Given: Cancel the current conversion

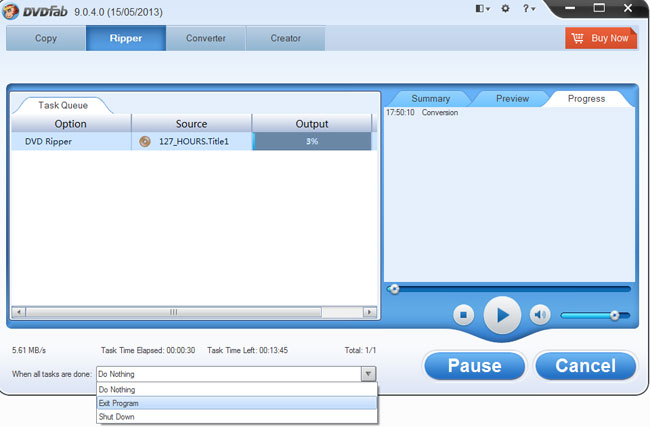Looking at the screenshot, I should pyautogui.click(x=585, y=366).
